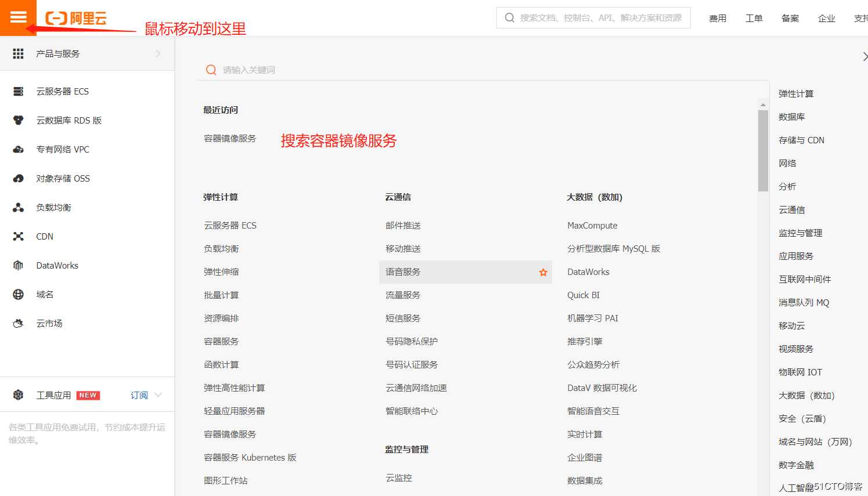Click the 云服务器 ECS sidebar icon

pos(19,91)
